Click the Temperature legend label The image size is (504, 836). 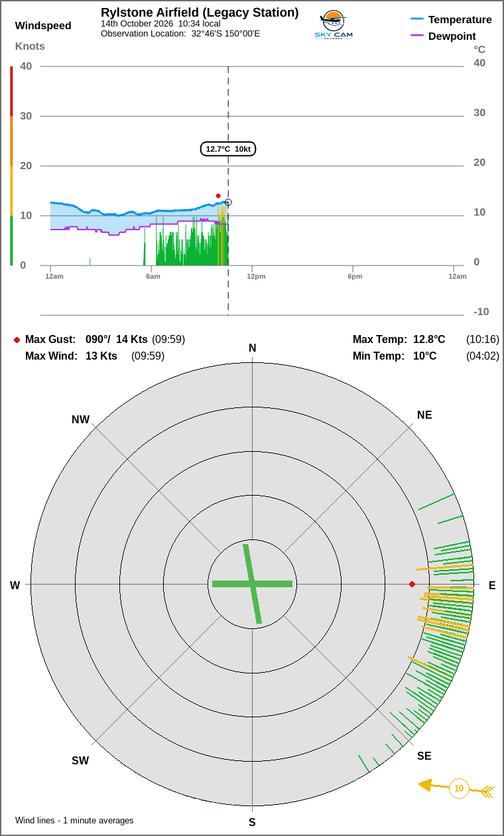pyautogui.click(x=460, y=19)
